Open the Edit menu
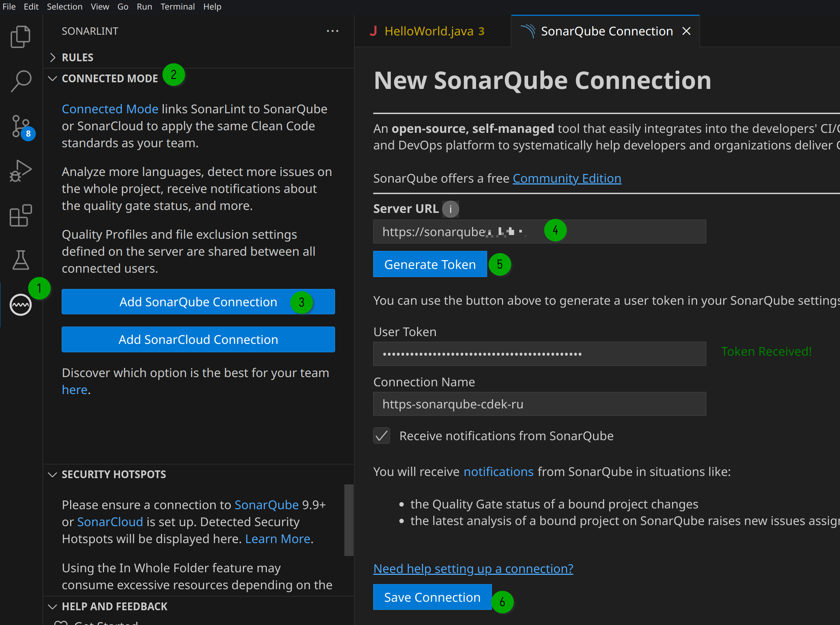 point(31,7)
